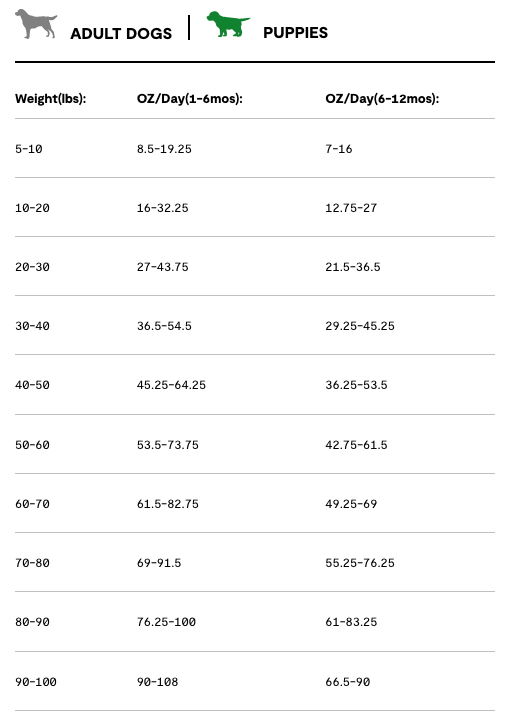Click the 29.25-45.25 value cell
Viewport: 513px width, 726px height.
360,325
